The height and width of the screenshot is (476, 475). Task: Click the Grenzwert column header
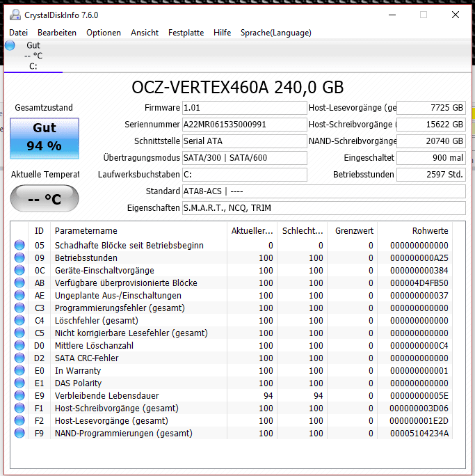tap(353, 231)
